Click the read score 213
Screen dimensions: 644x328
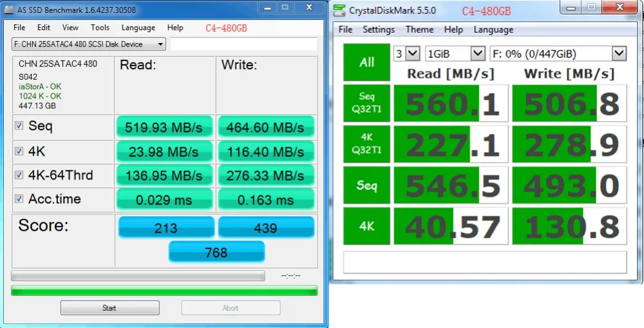point(166,227)
